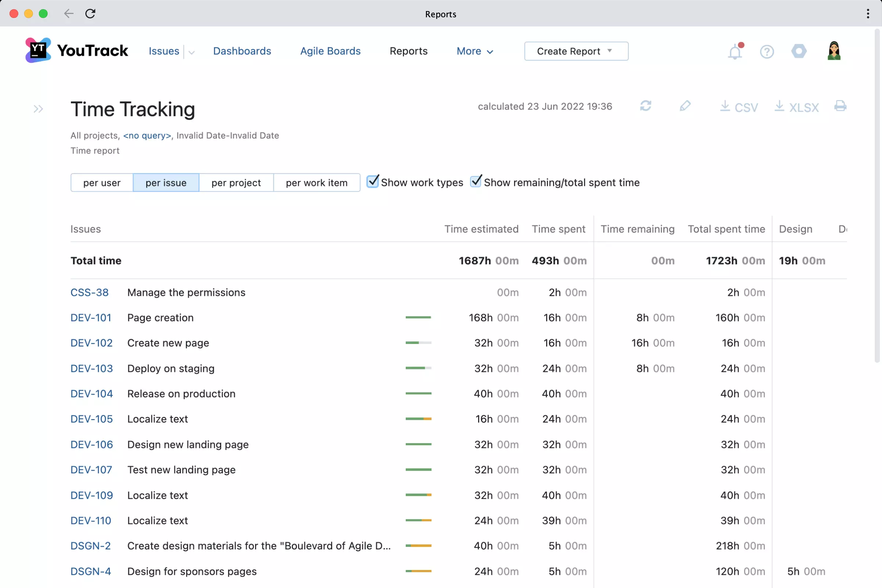Click the refresh/recalculate report icon
This screenshot has width=882, height=588.
[646, 106]
